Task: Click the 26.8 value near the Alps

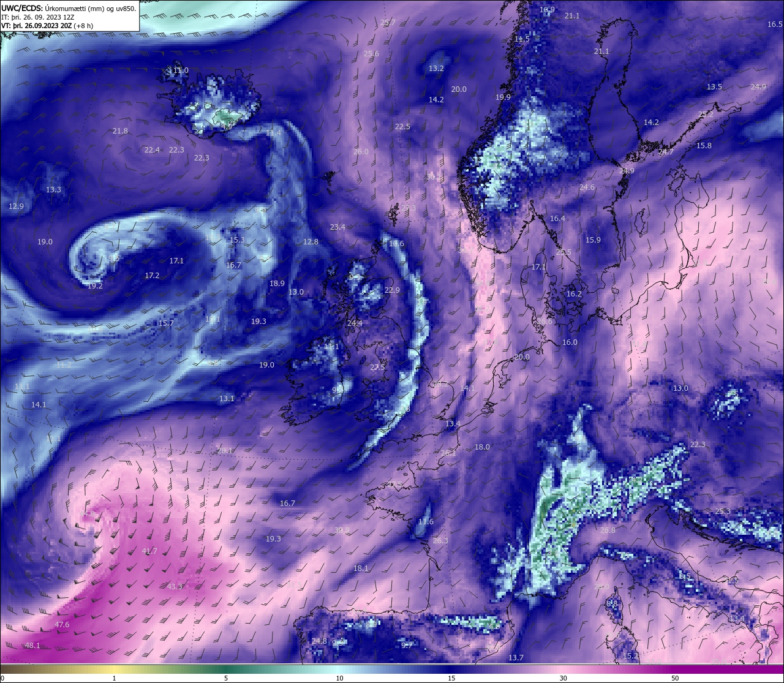Action: 608,530
